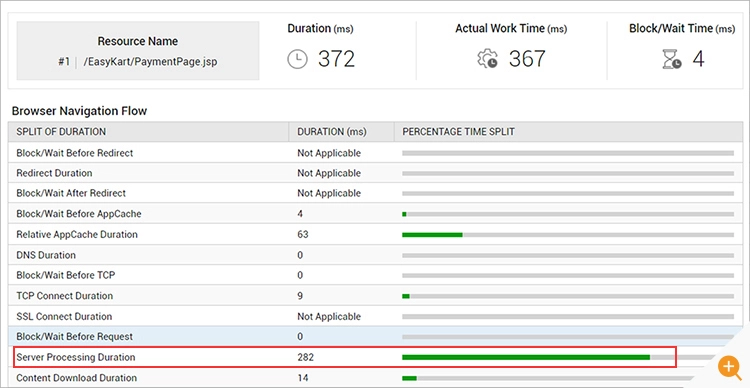
Task: Select the DNS Duration row label
Action: [46, 255]
